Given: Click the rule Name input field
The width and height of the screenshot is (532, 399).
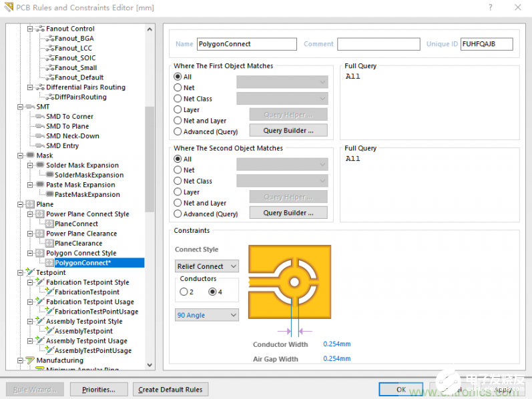Looking at the screenshot, I should pyautogui.click(x=247, y=44).
